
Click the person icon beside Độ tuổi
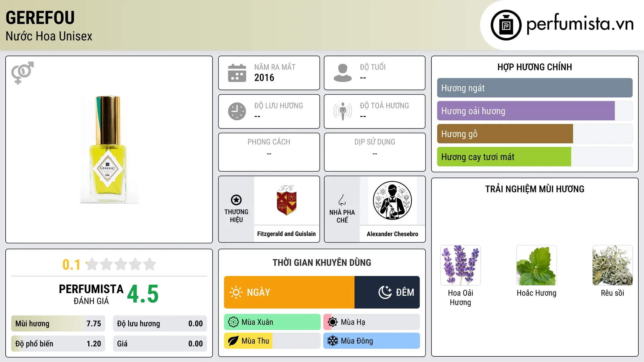point(343,73)
